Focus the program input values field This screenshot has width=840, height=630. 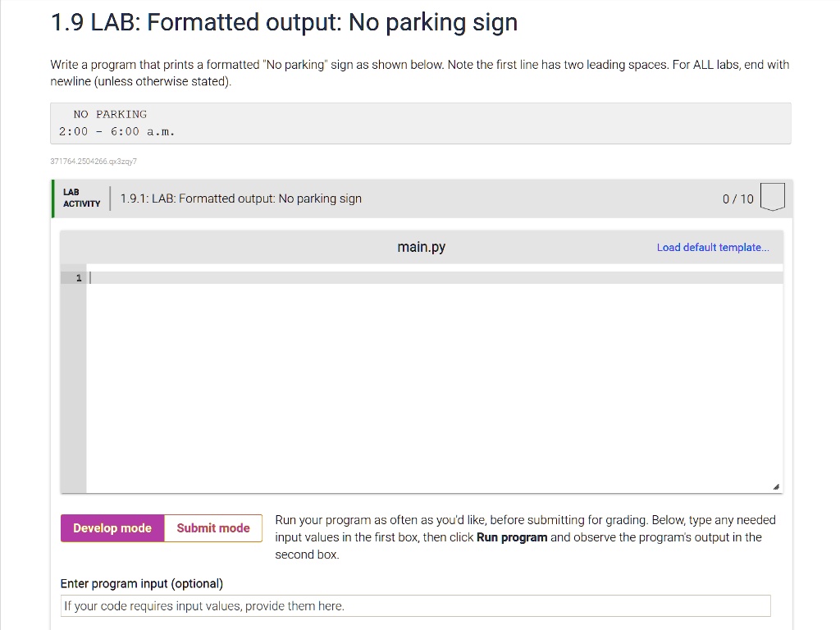416,606
